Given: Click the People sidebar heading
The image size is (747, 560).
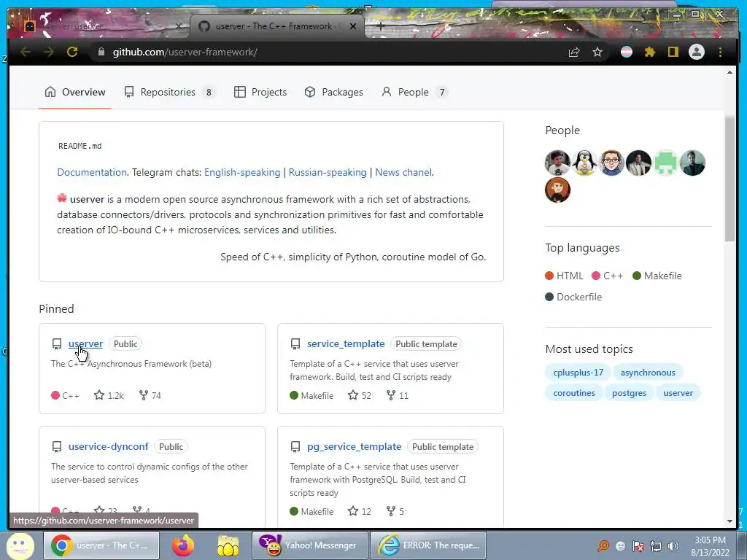Looking at the screenshot, I should pos(562,131).
